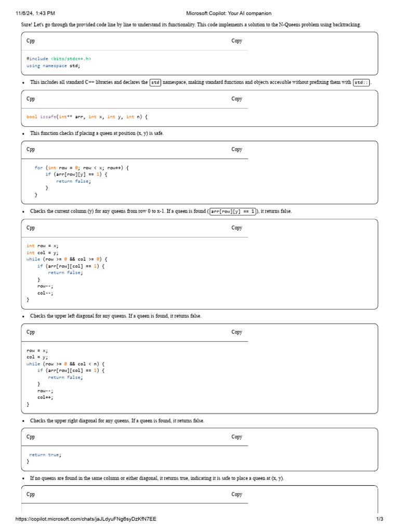Click the 'using namespace std;' code line

54,65
